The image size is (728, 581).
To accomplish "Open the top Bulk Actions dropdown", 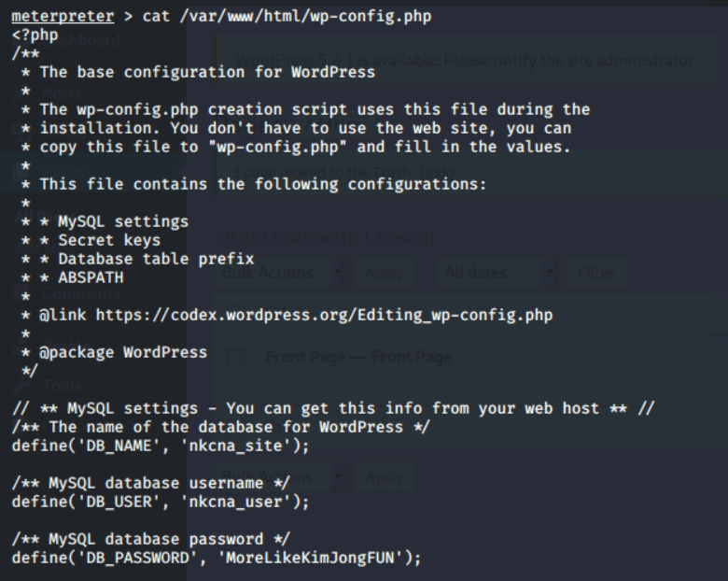I will [279, 273].
